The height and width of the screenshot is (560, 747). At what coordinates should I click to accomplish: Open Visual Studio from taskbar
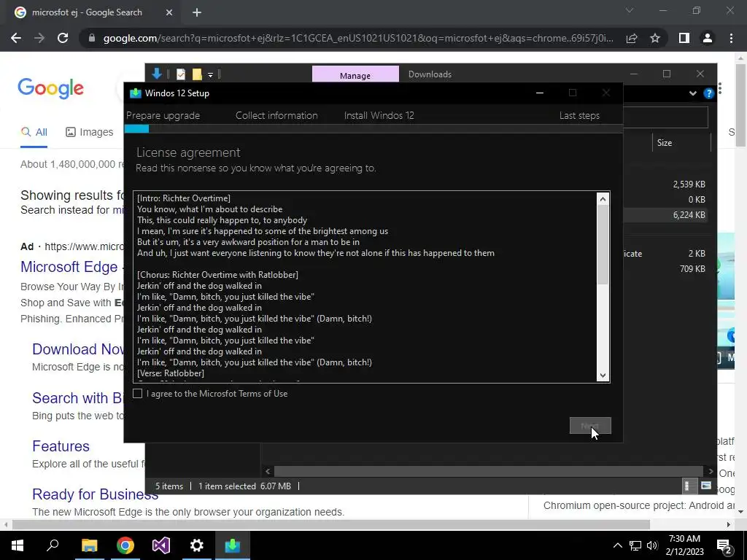(161, 545)
